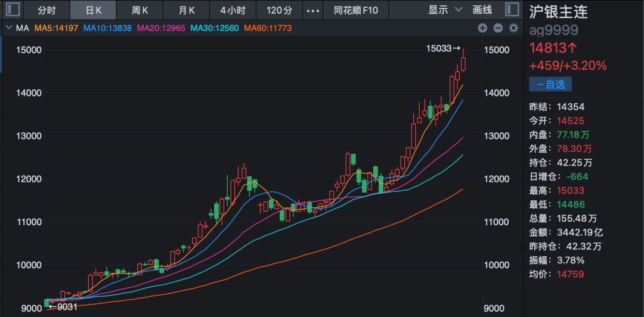Image resolution: width=644 pixels, height=317 pixels.
Task: Expand the 显示 display dropdown
Action: [x=445, y=10]
